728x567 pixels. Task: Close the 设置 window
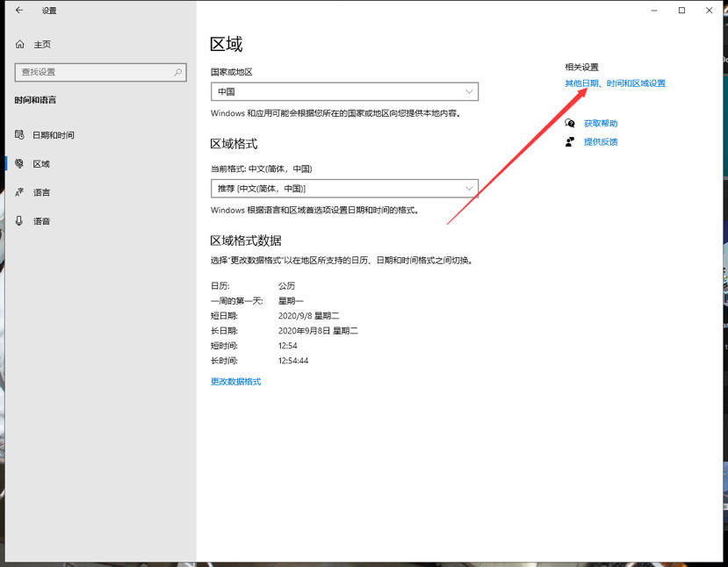pyautogui.click(x=709, y=11)
